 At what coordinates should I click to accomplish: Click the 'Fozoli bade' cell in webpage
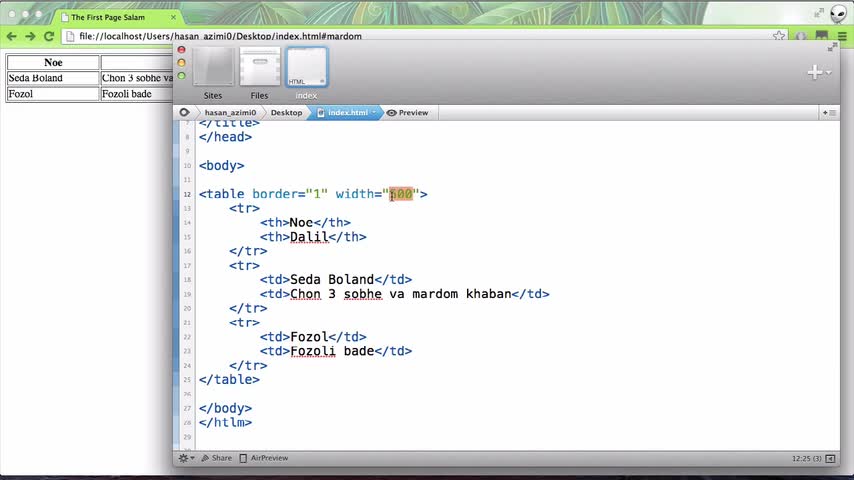pyautogui.click(x=137, y=94)
